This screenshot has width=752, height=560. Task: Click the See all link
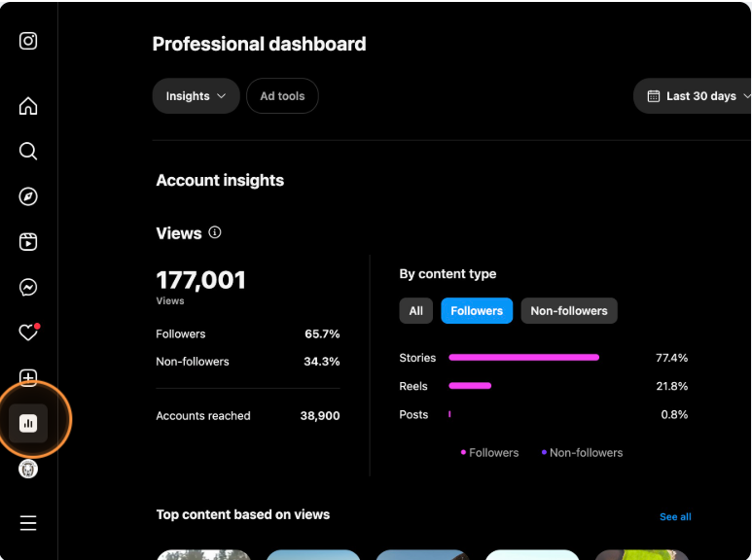click(675, 516)
